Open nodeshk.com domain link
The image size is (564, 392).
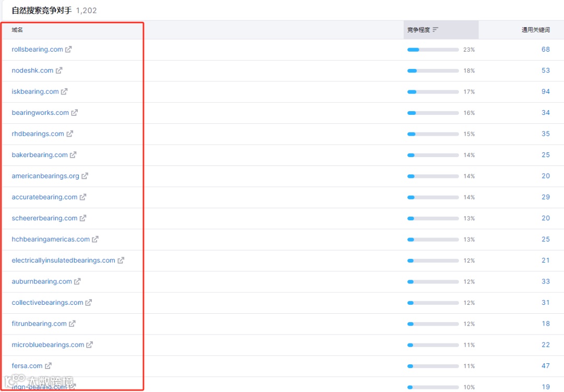click(x=32, y=70)
